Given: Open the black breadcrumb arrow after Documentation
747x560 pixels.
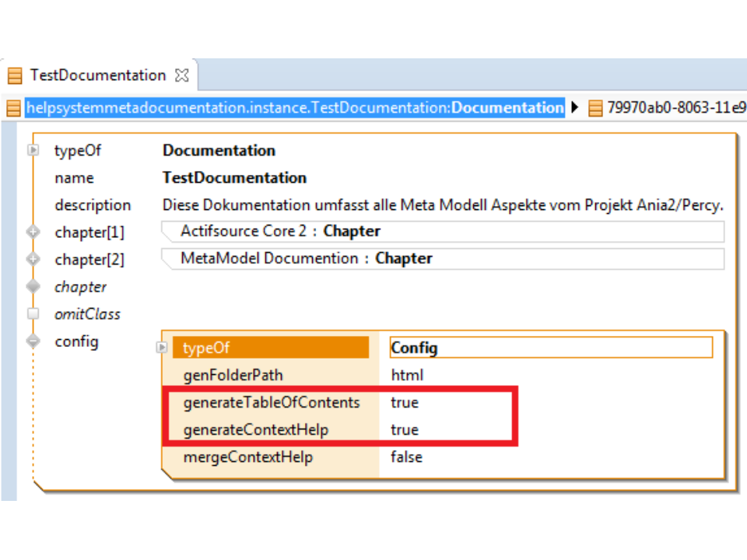Looking at the screenshot, I should (575, 108).
